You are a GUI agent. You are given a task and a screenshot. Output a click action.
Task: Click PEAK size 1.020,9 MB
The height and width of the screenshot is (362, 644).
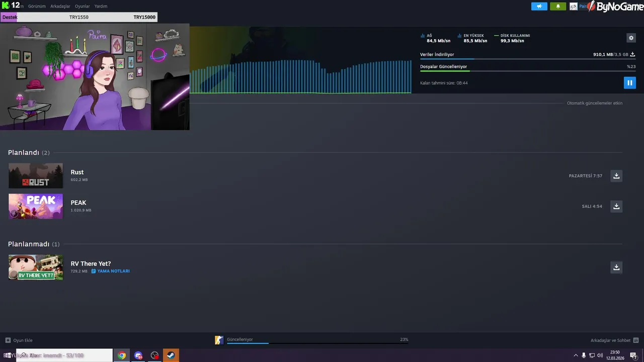[x=81, y=210]
